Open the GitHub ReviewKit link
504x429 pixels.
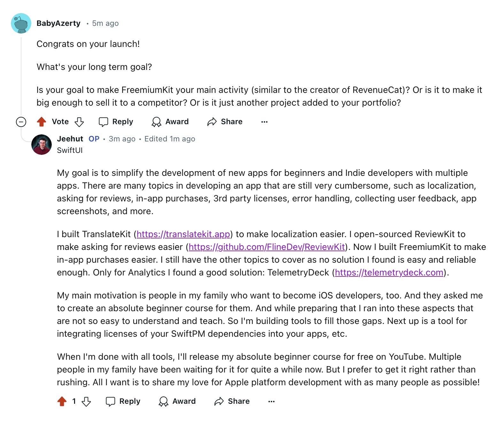(x=267, y=247)
